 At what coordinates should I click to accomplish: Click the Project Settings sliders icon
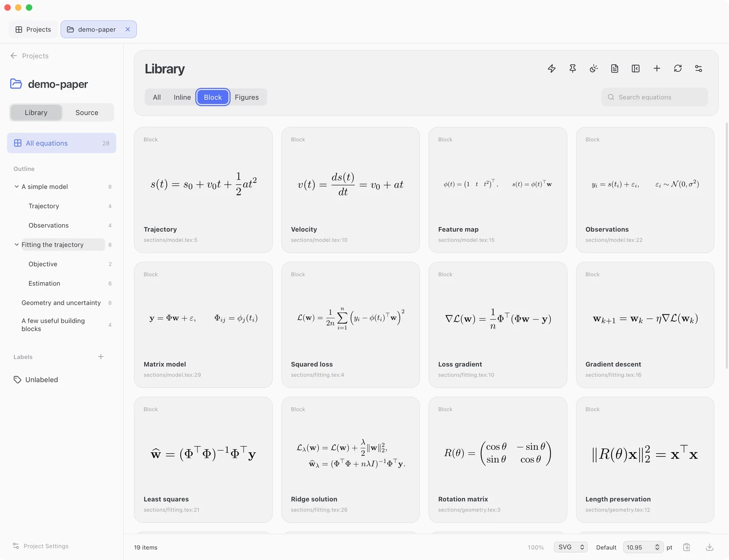click(x=16, y=546)
